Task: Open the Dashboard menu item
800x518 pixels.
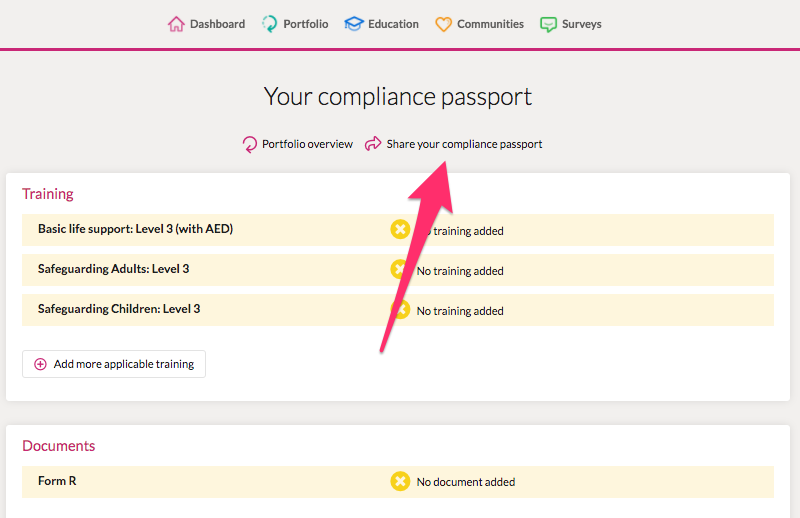Action: pyautogui.click(x=207, y=24)
